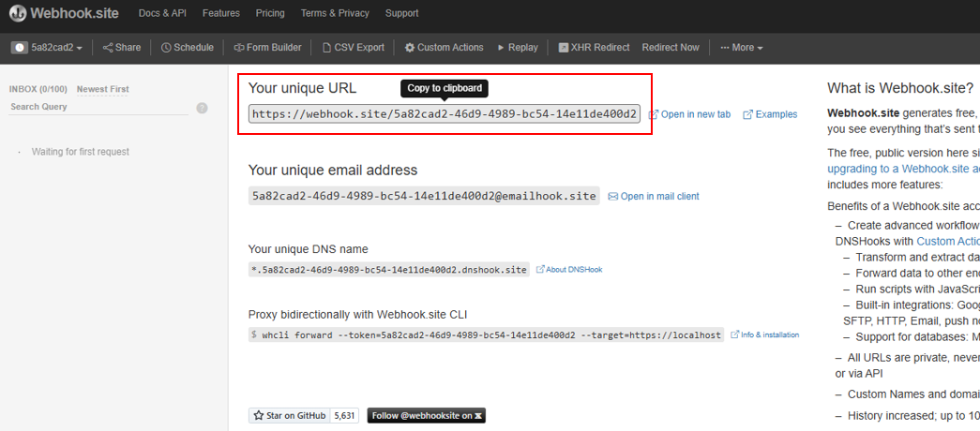Expand the More dropdown
This screenshot has width=980, height=431.
[741, 48]
